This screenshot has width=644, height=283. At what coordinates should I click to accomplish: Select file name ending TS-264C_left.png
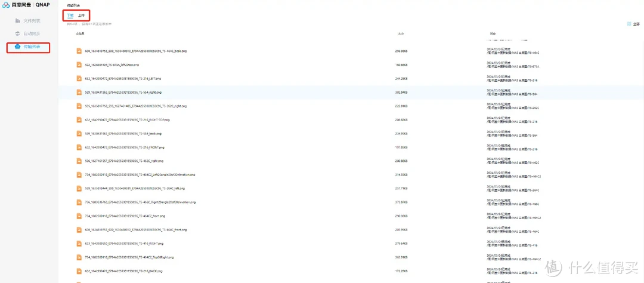click(135, 189)
